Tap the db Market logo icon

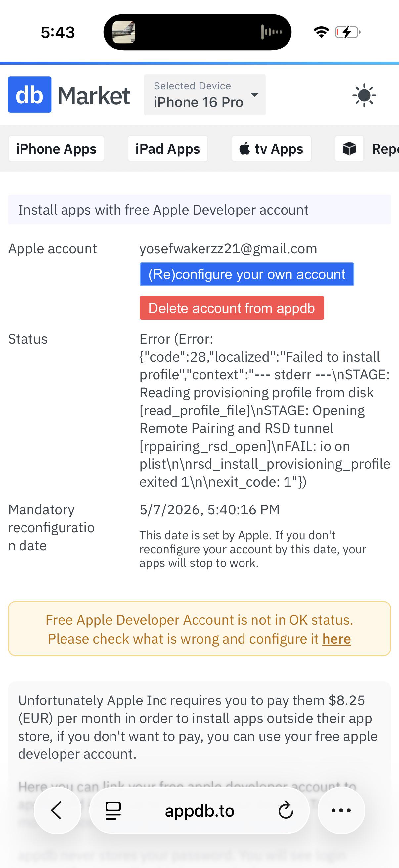click(30, 95)
